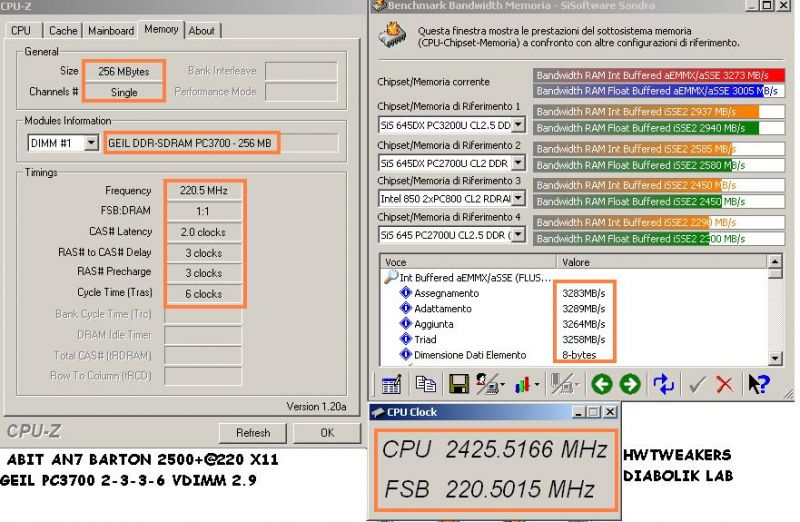This screenshot has height=522, width=800.
Task: Go forward with the green right arrow
Action: (x=630, y=384)
